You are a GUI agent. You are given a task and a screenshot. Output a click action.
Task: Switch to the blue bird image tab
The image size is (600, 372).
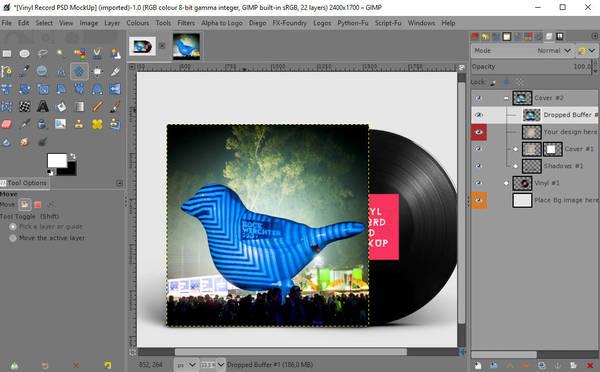click(x=186, y=46)
